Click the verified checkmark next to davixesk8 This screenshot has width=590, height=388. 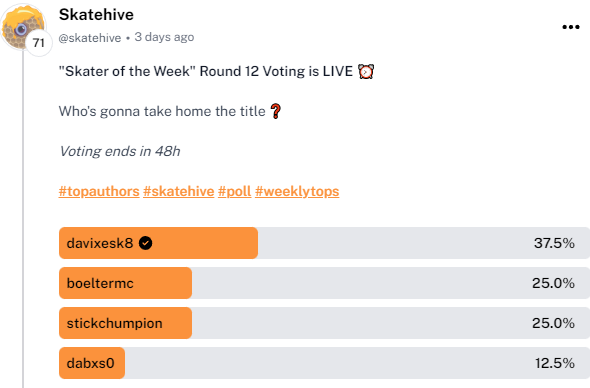tap(146, 243)
